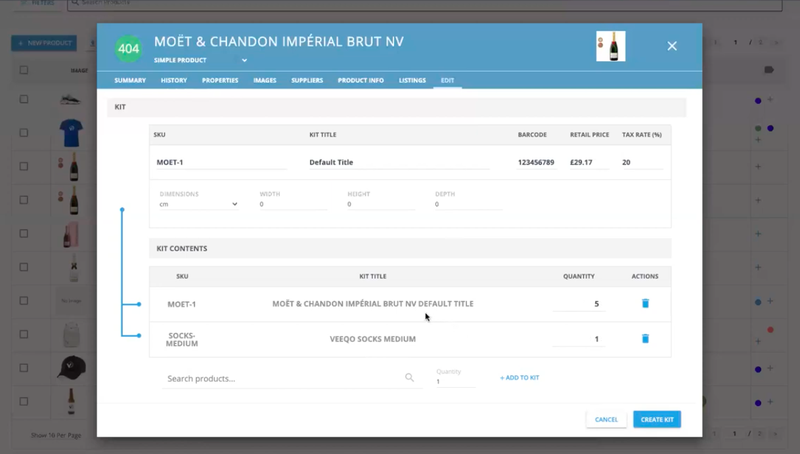The width and height of the screenshot is (800, 454).
Task: Expand the Simple Product type dropdown
Action: (200, 60)
